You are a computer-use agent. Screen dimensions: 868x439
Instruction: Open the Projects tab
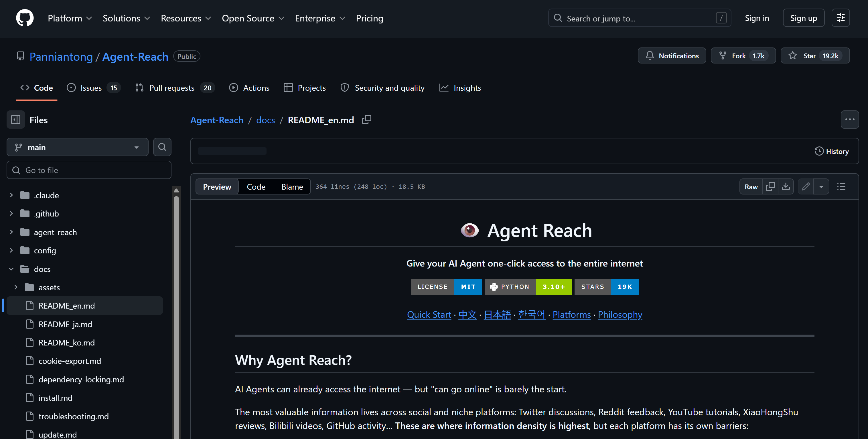point(305,88)
